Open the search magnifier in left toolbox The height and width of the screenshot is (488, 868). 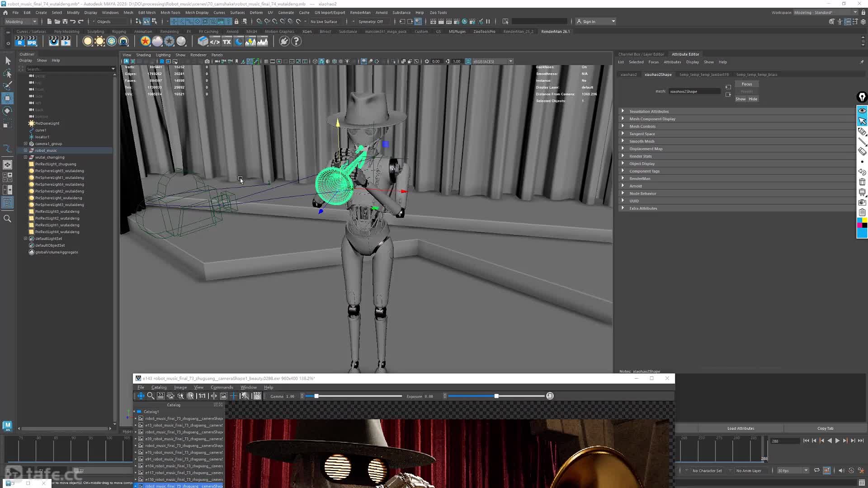(8, 219)
